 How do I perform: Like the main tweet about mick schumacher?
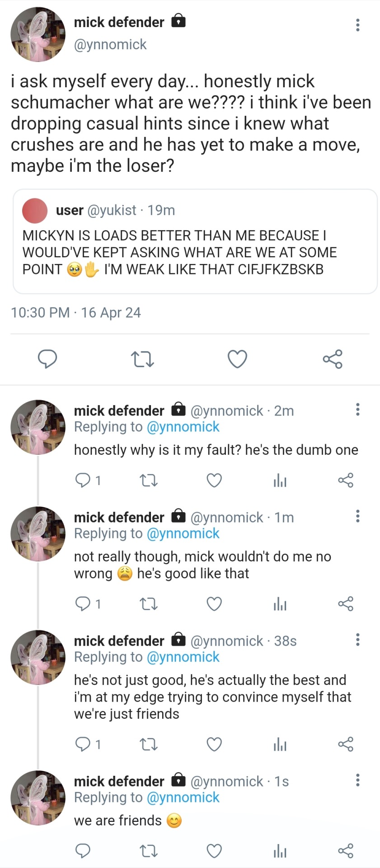pyautogui.click(x=237, y=359)
